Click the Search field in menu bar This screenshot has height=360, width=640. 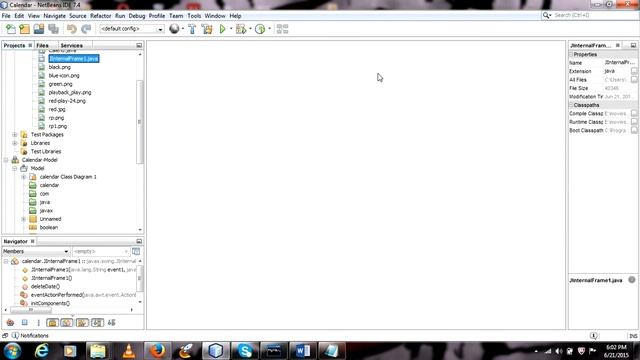pos(594,15)
